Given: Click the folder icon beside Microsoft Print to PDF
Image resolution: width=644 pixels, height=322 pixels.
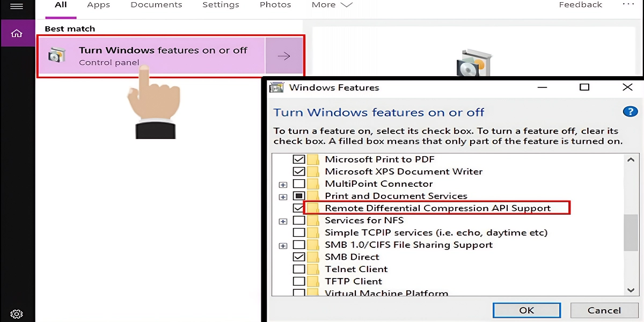Looking at the screenshot, I should tap(313, 159).
